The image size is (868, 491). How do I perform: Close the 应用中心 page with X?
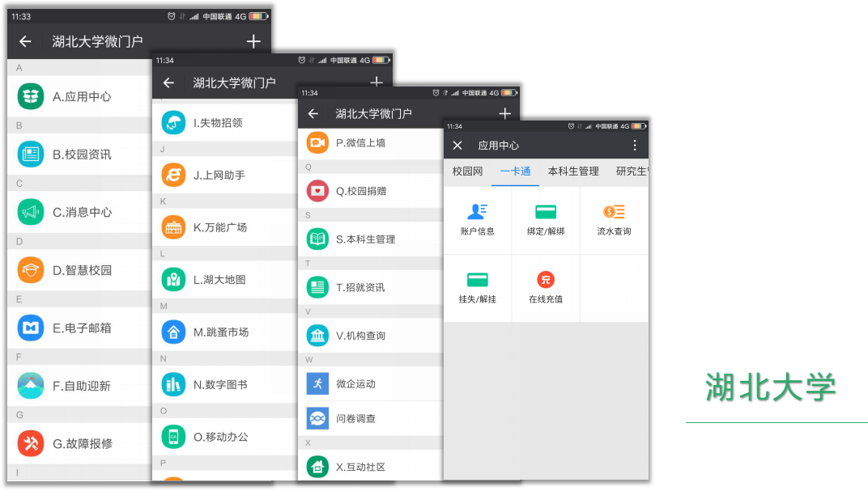point(457,146)
